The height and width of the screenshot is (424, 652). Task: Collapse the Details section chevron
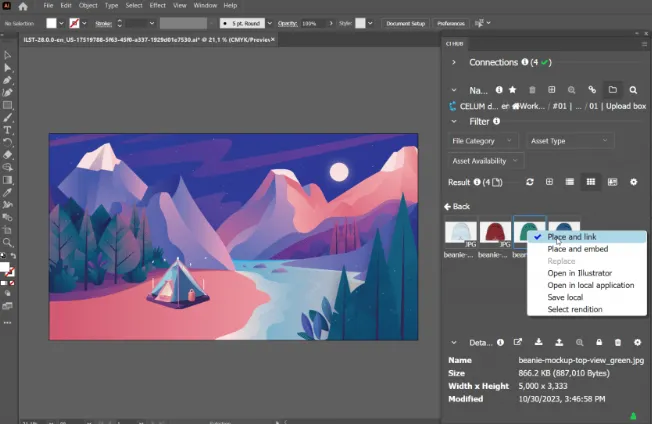click(454, 343)
